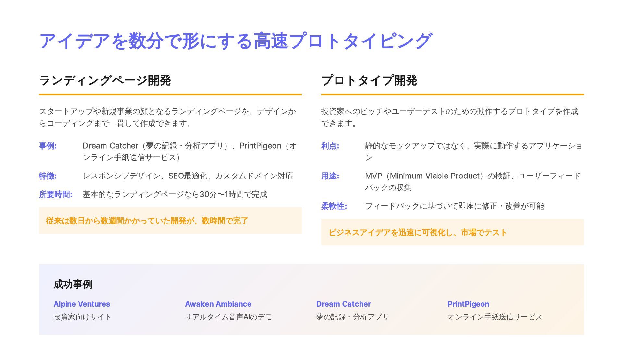
Task: Click the 成功事例 heading
Action: point(73,285)
